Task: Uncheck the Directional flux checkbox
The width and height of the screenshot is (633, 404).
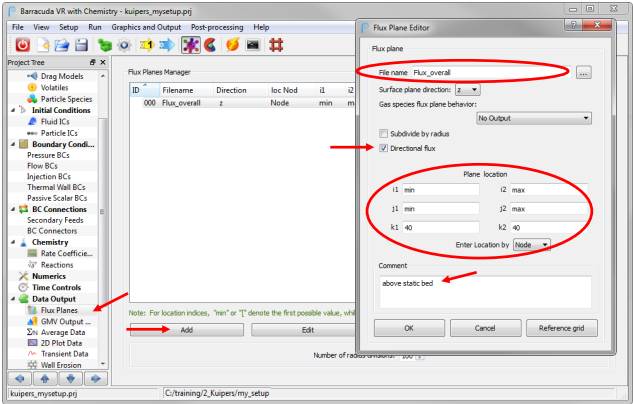Action: (x=384, y=148)
